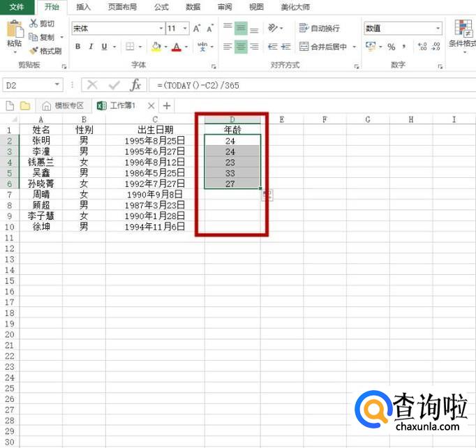Screen dimensions: 476x448
Task: Expand the Name Box dropdown arrow
Action: click(57, 84)
